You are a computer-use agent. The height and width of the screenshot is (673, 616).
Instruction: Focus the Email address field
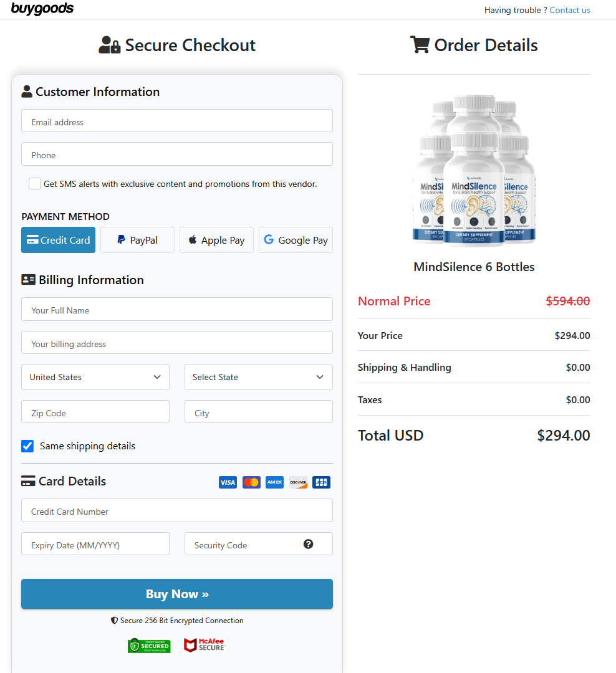[x=177, y=121]
